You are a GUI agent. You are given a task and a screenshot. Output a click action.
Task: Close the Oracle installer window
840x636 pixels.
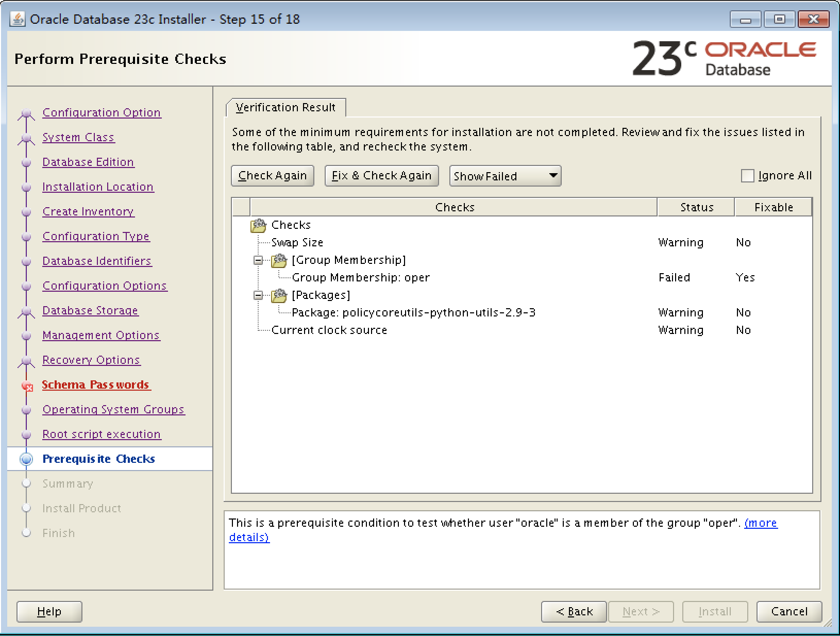[x=813, y=20]
